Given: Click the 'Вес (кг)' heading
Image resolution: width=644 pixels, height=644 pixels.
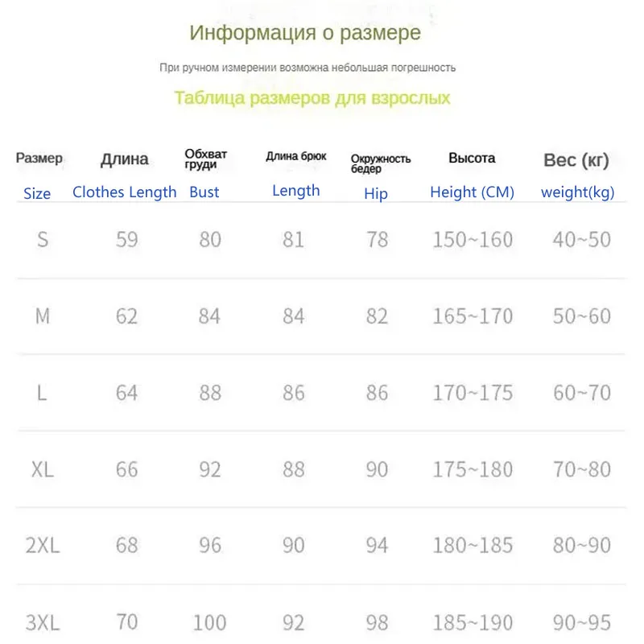Looking at the screenshot, I should 576,159.
